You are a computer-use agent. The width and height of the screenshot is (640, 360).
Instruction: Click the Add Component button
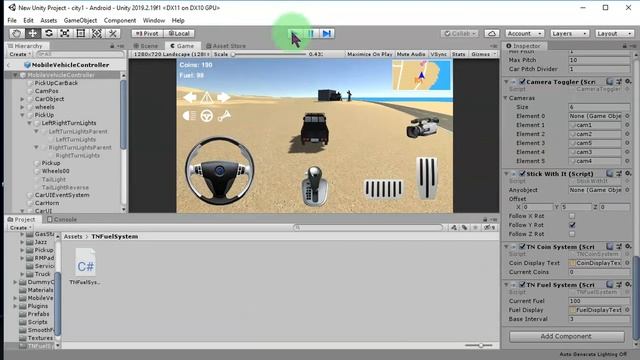[567, 336]
